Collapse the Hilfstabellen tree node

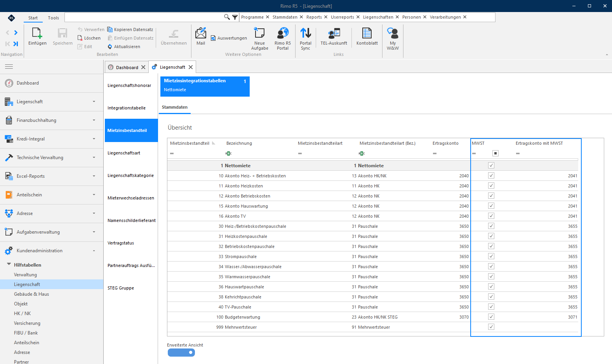[x=9, y=265]
